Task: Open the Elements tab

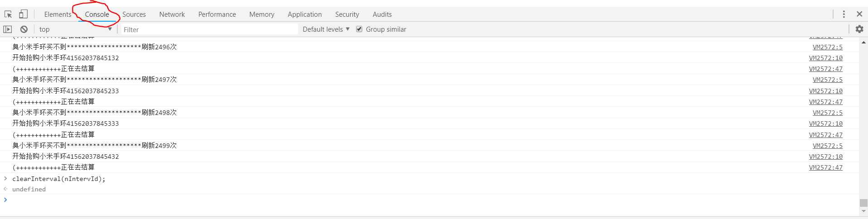Action: tap(58, 14)
